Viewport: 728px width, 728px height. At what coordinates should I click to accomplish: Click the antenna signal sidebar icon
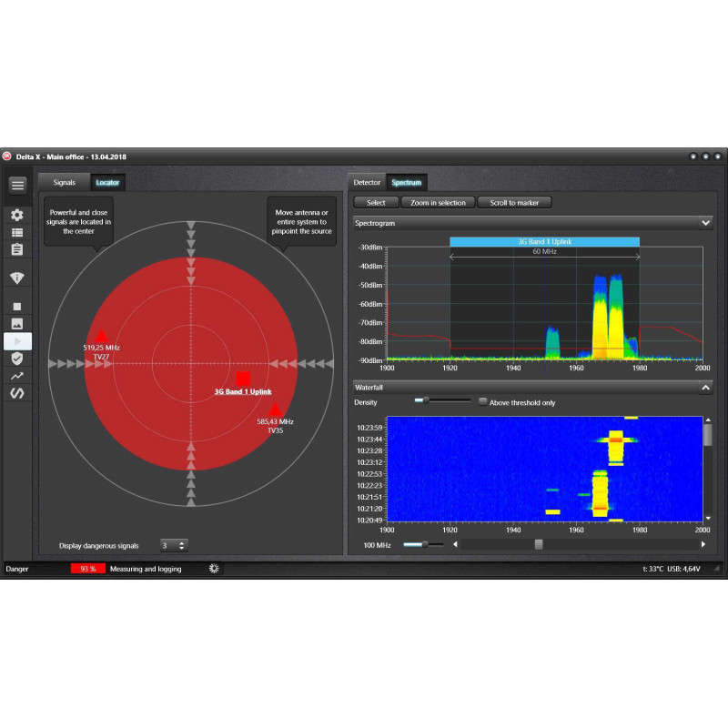point(17,278)
